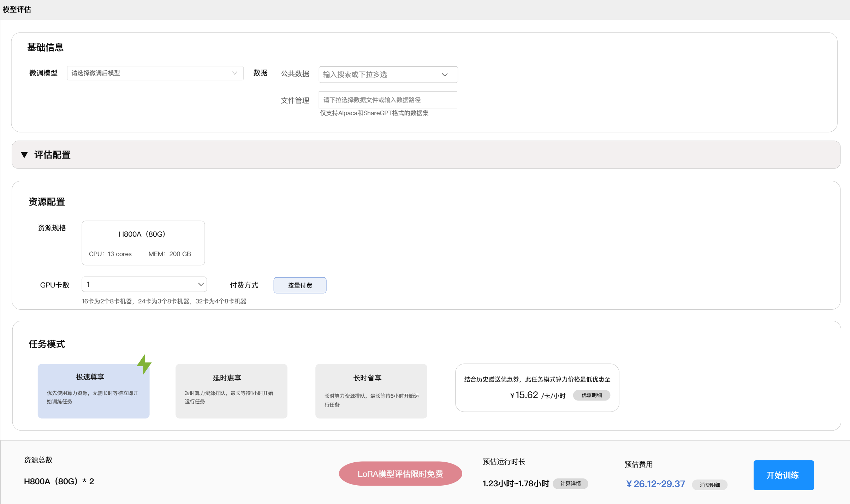Select the 按量付费 payment option
This screenshot has width=850, height=504.
pos(300,285)
